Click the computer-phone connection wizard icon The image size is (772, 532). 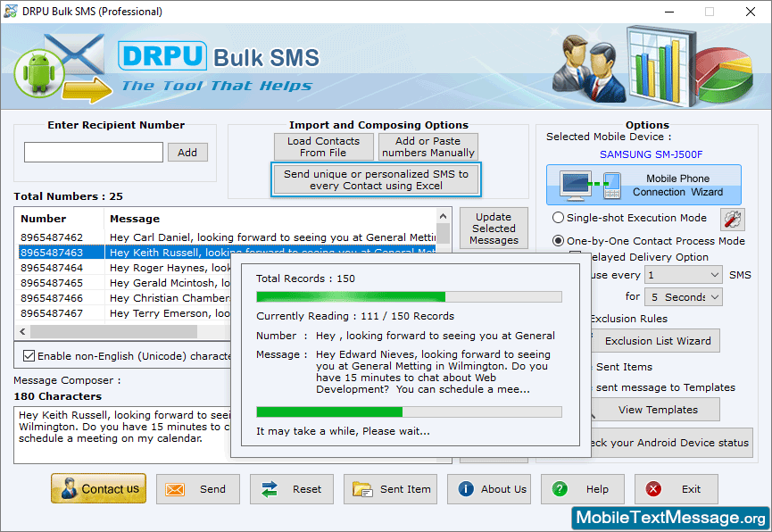[x=591, y=185]
